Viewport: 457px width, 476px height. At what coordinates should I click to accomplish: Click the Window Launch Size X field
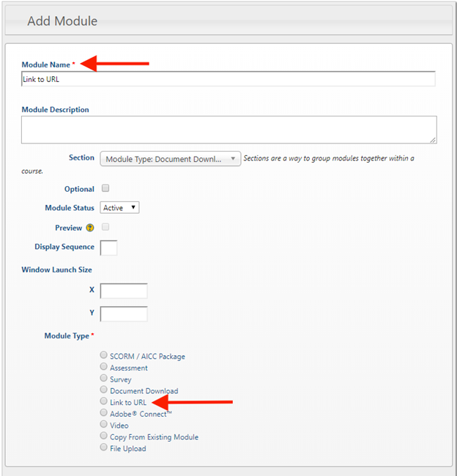(x=124, y=291)
